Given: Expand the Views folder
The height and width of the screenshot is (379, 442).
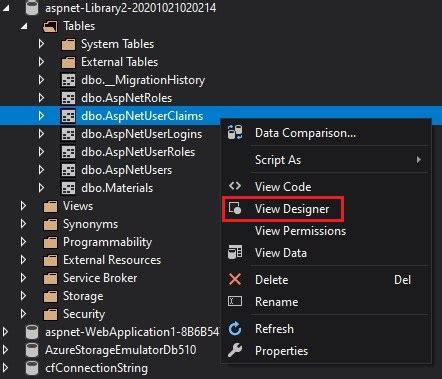Looking at the screenshot, I should click(x=23, y=206).
